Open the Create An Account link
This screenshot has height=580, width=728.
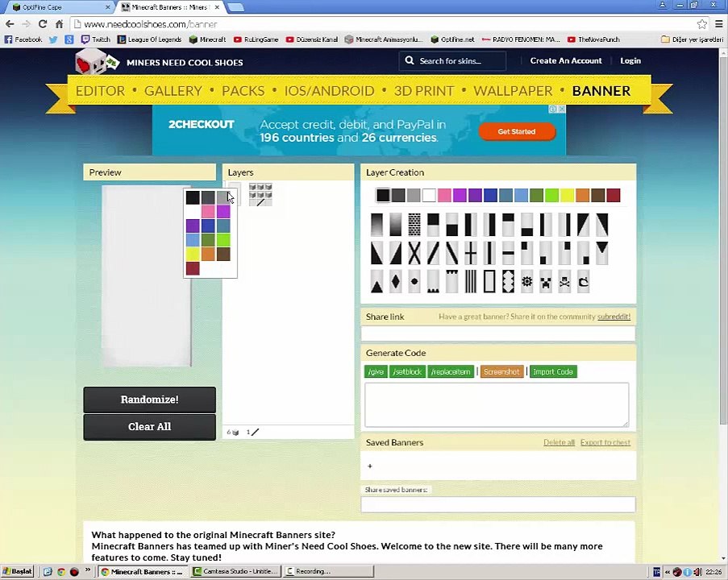click(566, 60)
